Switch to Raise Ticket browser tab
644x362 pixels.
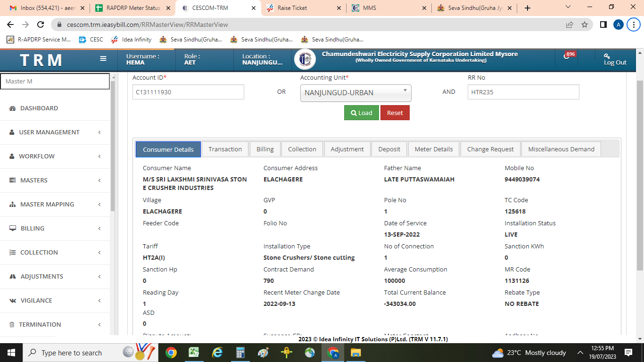(303, 8)
